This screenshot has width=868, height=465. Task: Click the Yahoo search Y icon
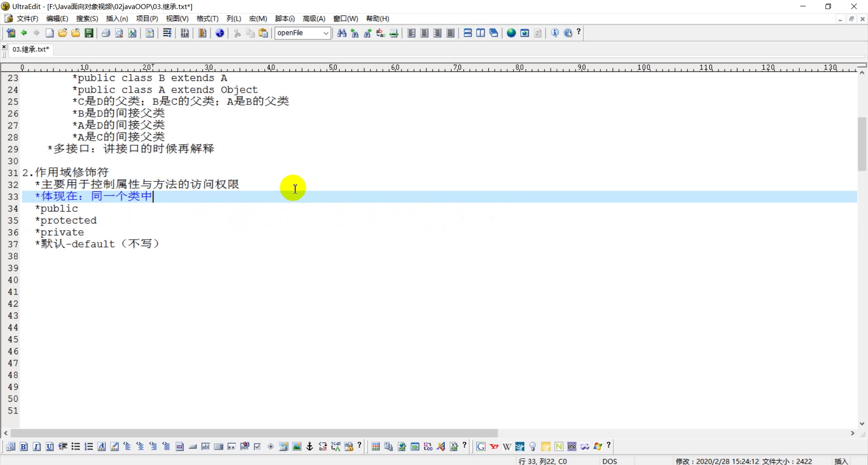[494, 446]
